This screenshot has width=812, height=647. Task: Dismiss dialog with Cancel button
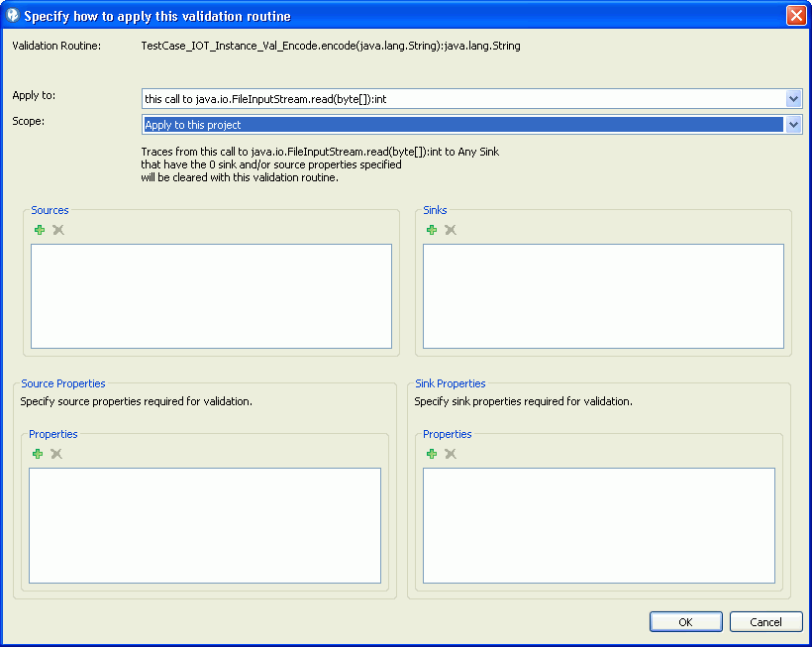point(765,621)
